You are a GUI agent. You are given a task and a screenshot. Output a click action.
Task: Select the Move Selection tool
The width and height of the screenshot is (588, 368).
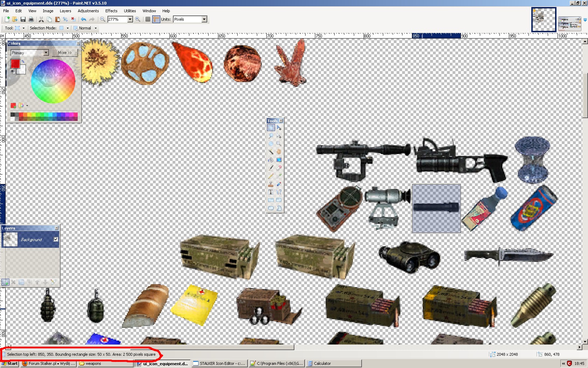(279, 136)
